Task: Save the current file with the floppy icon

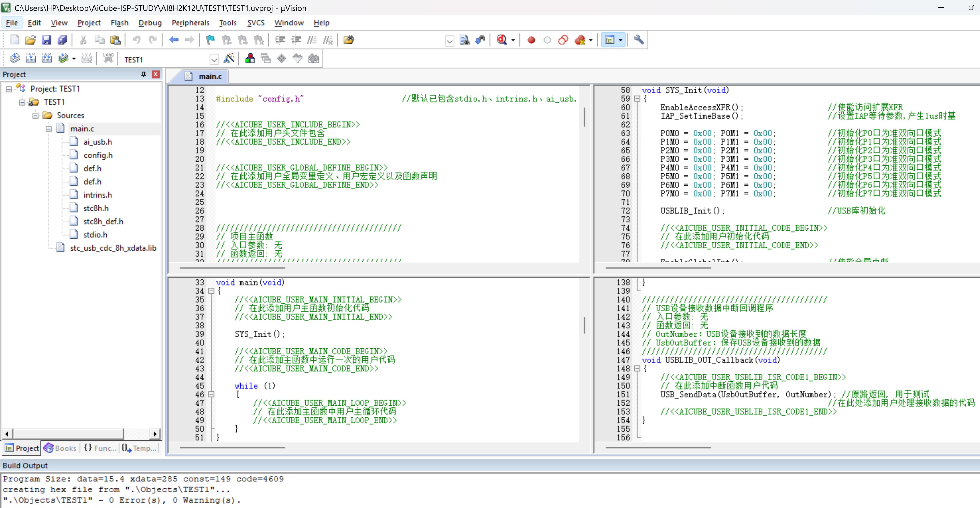Action: [x=46, y=40]
